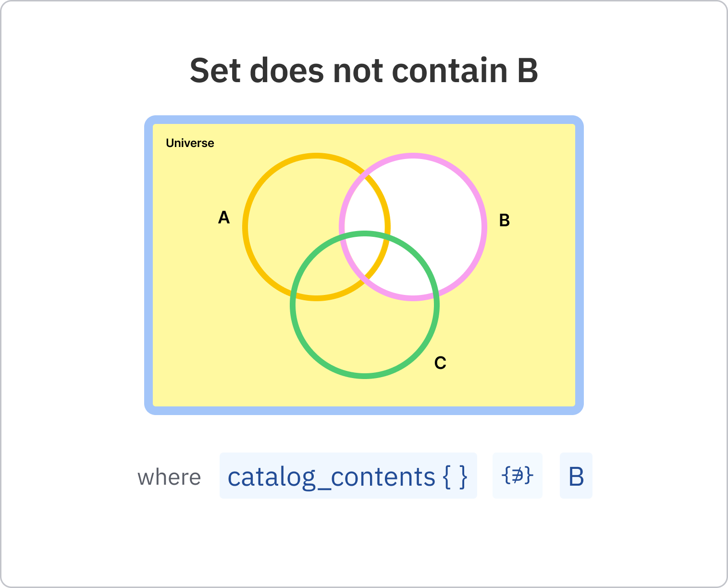Click the green outline of circle C

365,375
